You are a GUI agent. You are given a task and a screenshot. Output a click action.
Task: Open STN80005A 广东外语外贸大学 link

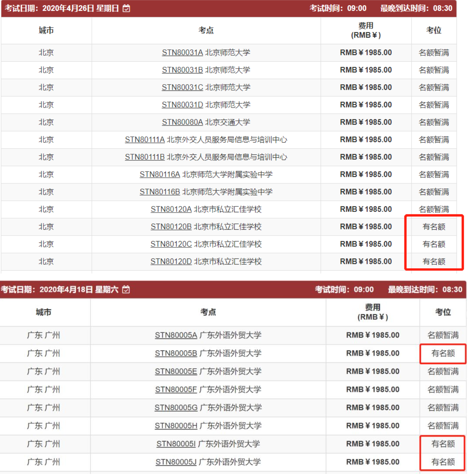(x=176, y=335)
